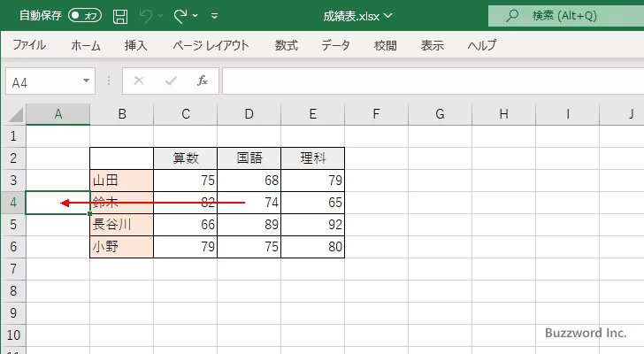The height and width of the screenshot is (354, 644).
Task: Open the データ ribbon tab
Action: 335,45
